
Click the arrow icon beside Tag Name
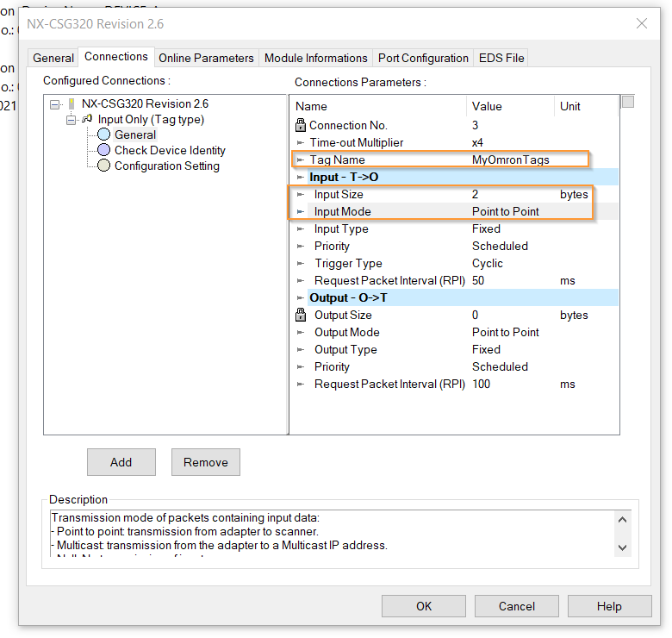[x=301, y=159]
